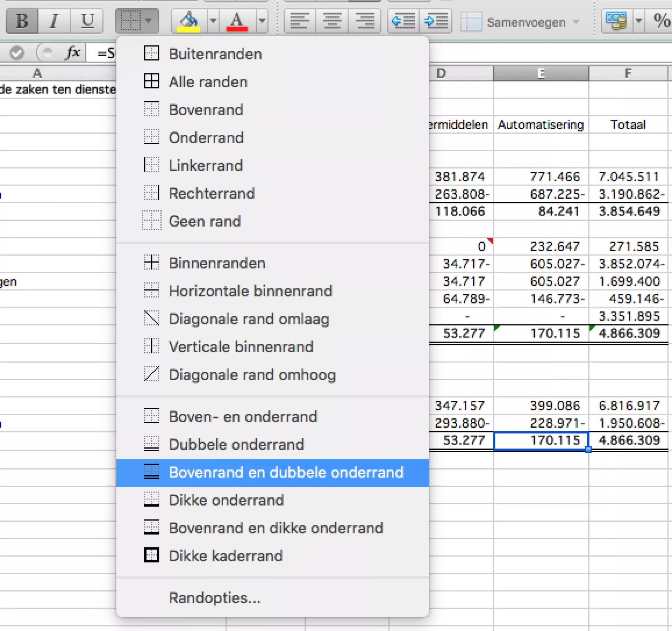
Task: Select Bovenrand en dubbele onderrand
Action: [x=286, y=472]
